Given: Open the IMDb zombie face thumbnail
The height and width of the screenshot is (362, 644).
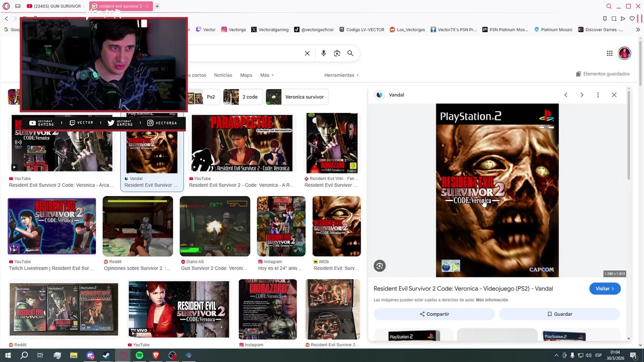Looking at the screenshot, I should 337,226.
